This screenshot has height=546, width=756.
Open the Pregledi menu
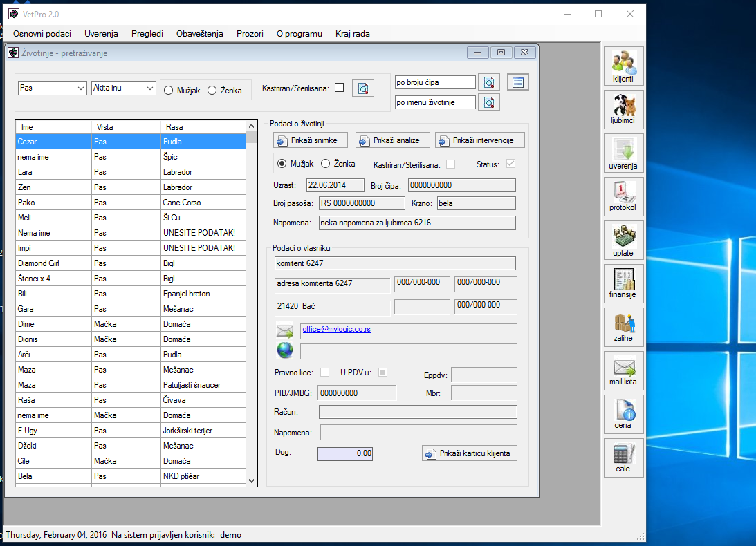(147, 33)
